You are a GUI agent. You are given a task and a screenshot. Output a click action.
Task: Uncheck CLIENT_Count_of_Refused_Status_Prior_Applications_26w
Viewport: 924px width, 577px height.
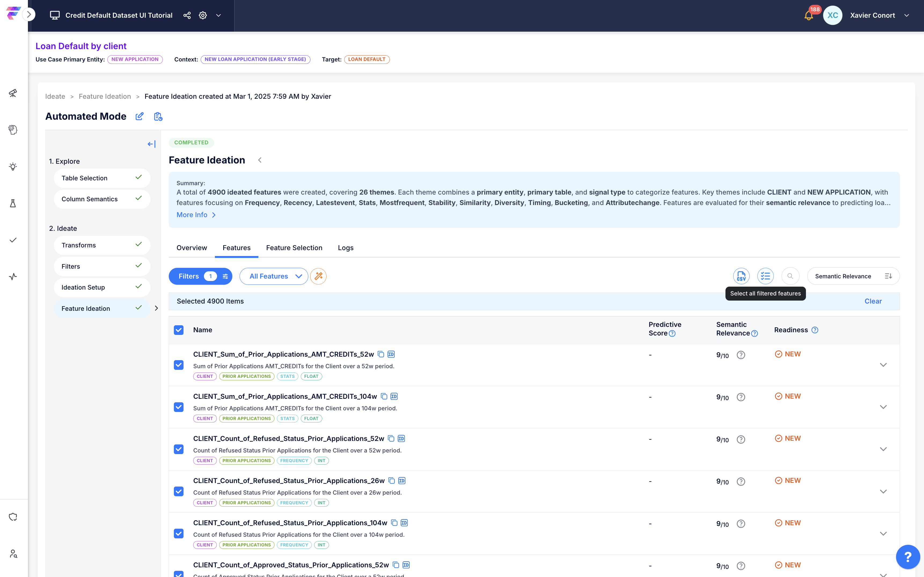(x=179, y=491)
